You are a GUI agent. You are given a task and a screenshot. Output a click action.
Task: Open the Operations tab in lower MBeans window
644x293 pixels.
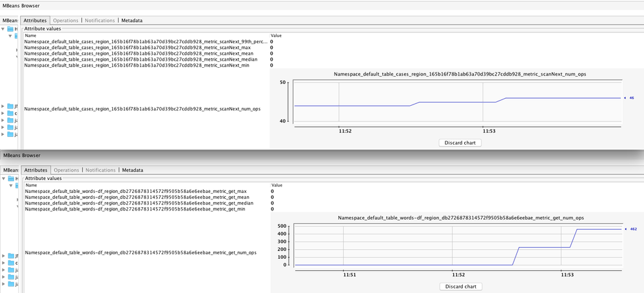pos(66,170)
